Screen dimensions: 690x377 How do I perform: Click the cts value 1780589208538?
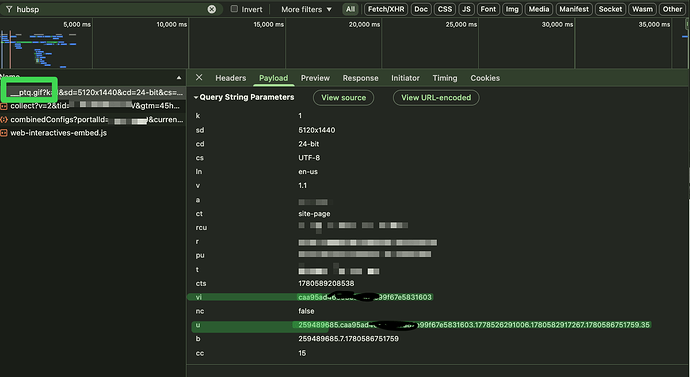tap(326, 283)
